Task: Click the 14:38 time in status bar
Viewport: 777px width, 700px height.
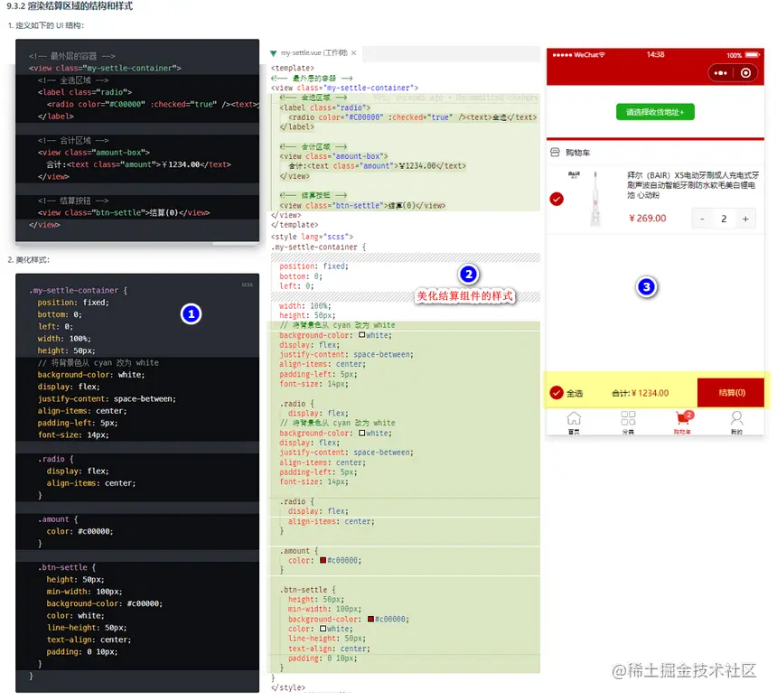Action: click(x=655, y=54)
